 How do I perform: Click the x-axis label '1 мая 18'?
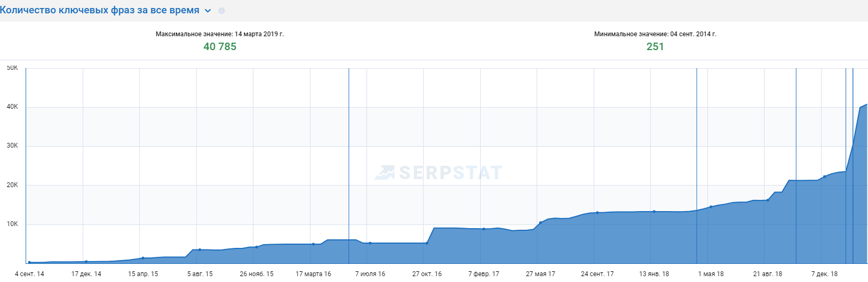click(711, 274)
